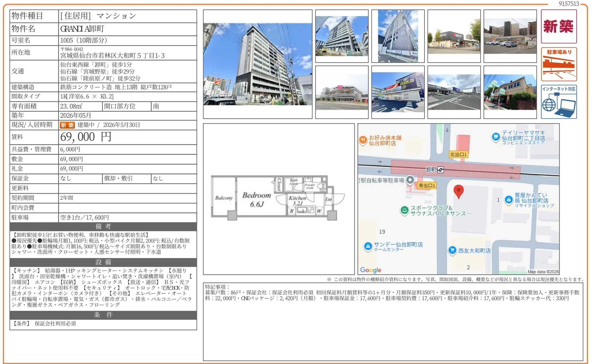Click the contract period value 2年間
This screenshot has height=364, width=592.
tap(67, 198)
